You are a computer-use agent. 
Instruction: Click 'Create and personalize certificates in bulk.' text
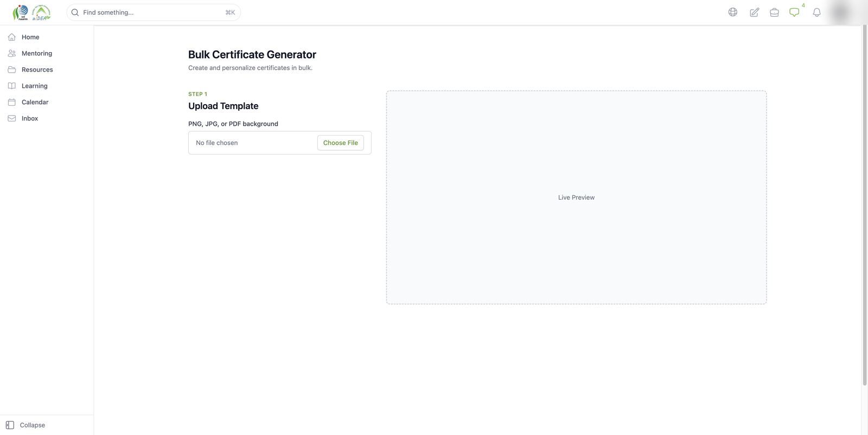tap(250, 68)
